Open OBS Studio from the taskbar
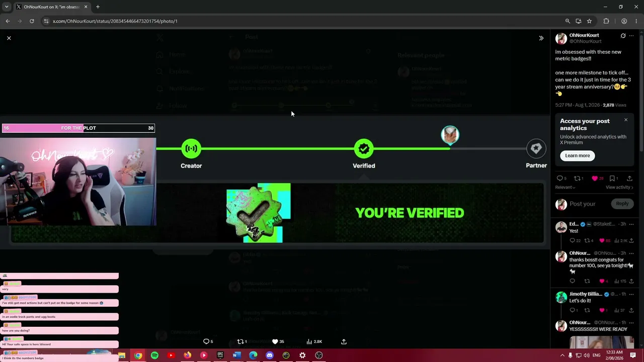Viewport: 644px width, 362px height. (319, 355)
